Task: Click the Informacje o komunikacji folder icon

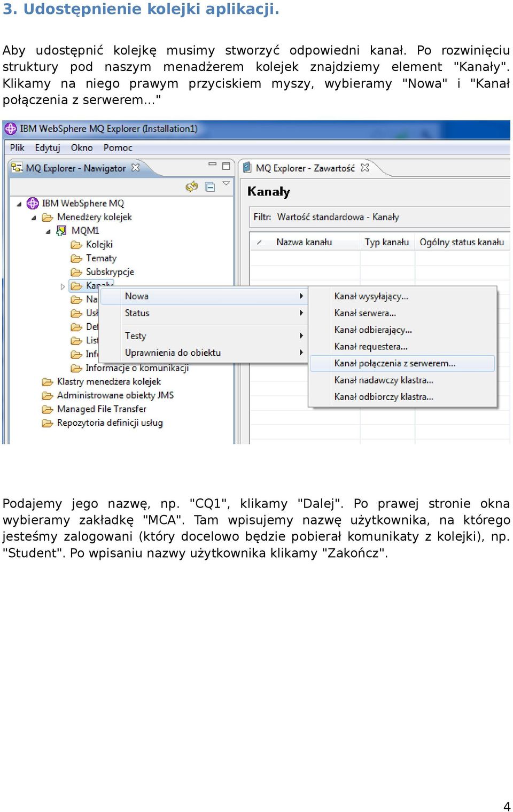Action: [76, 368]
